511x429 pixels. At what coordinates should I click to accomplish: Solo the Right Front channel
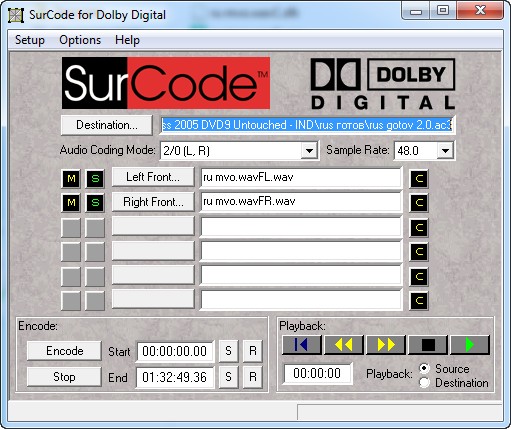click(95, 202)
